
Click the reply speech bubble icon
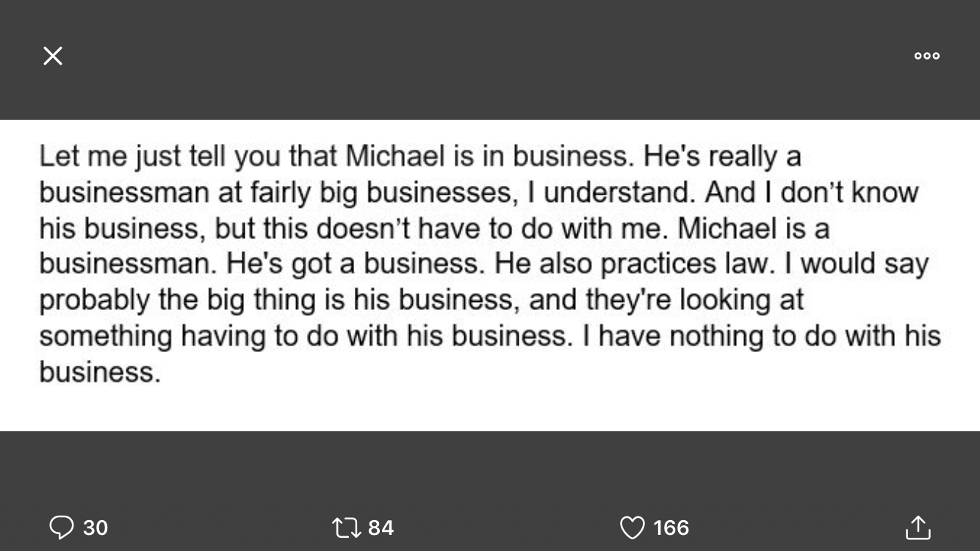coord(62,527)
